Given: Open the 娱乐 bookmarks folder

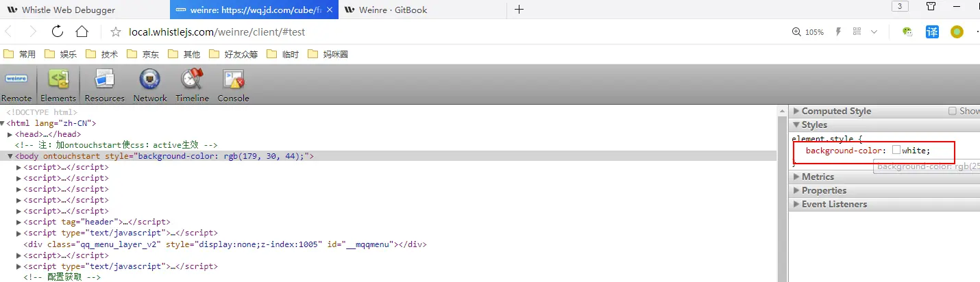Looking at the screenshot, I should [61, 54].
